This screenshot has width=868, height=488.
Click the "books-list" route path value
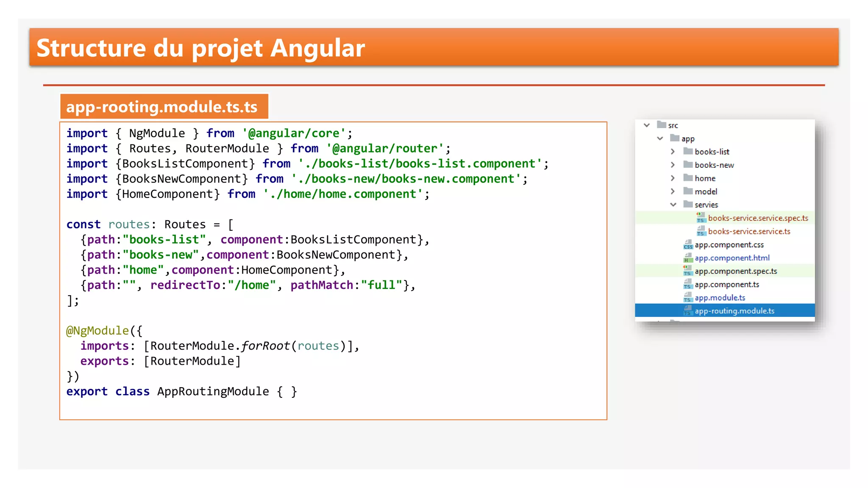[164, 239]
